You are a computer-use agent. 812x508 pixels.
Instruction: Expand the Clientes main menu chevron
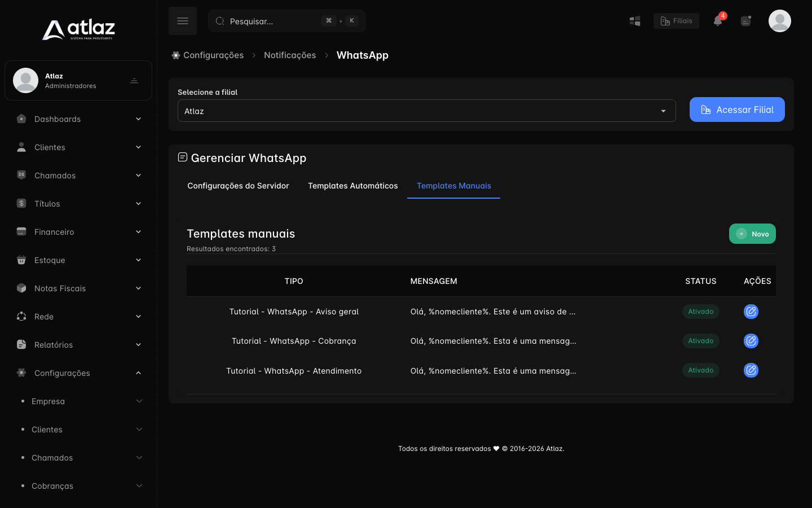pos(138,147)
